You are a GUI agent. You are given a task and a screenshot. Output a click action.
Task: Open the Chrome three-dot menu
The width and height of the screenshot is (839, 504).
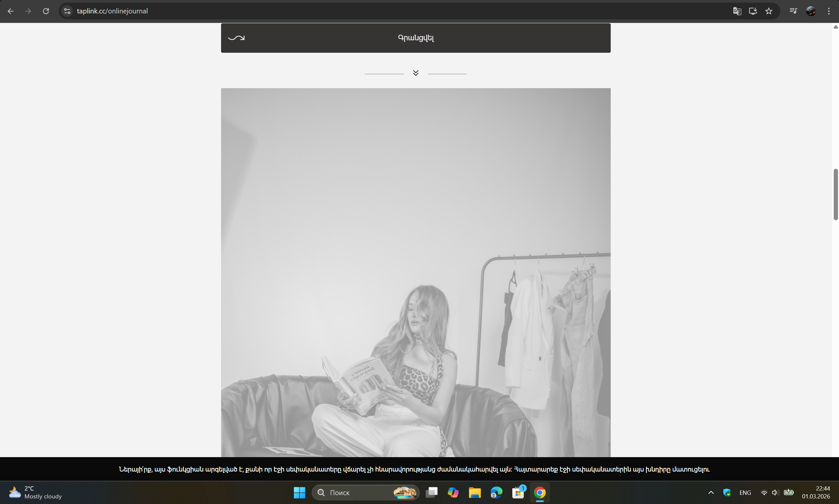829,11
